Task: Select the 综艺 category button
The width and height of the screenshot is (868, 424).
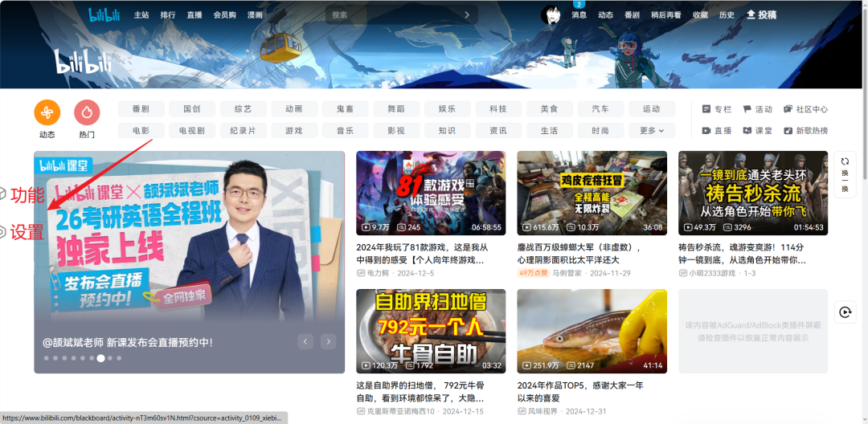Action: pos(243,109)
